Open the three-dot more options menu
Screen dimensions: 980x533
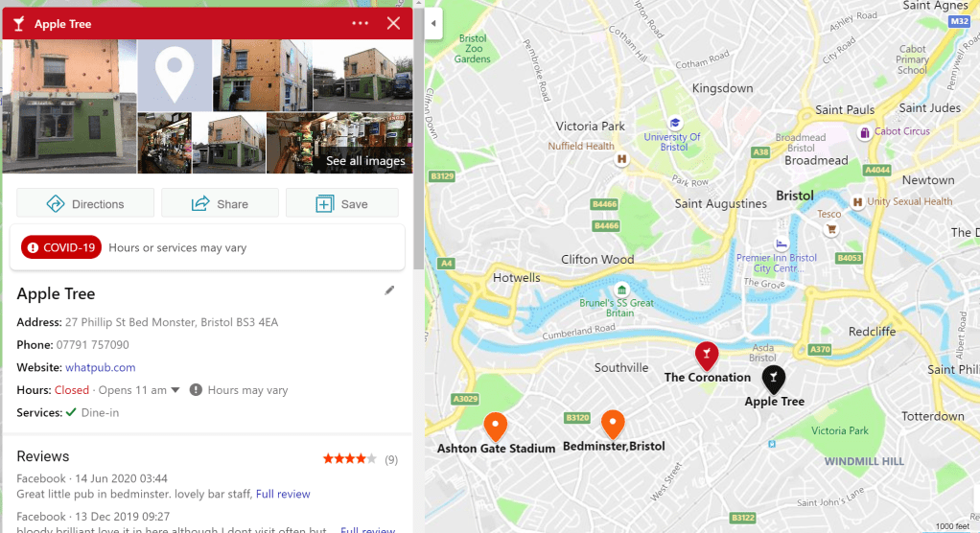tap(360, 24)
